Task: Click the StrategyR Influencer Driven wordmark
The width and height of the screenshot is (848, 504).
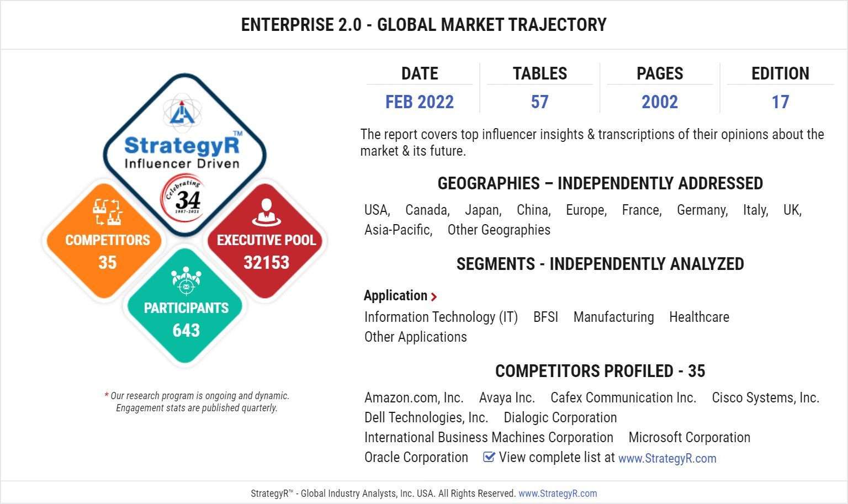Action: coord(182,152)
